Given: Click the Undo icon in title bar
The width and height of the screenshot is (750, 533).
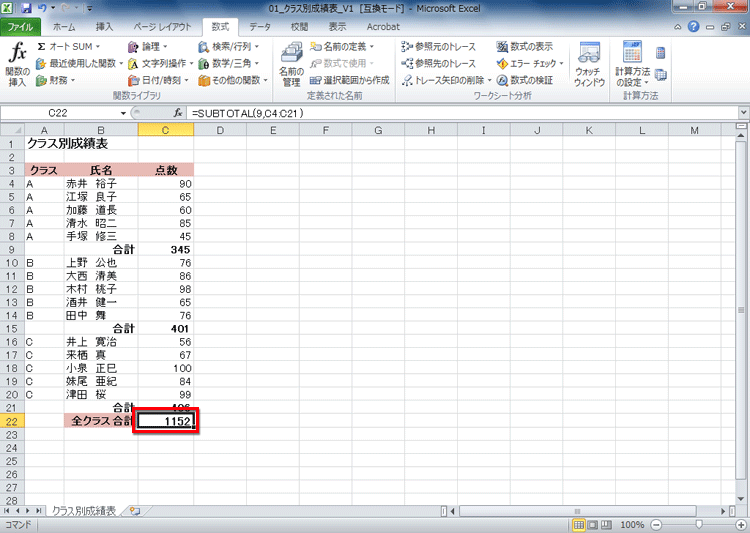Looking at the screenshot, I should (43, 8).
